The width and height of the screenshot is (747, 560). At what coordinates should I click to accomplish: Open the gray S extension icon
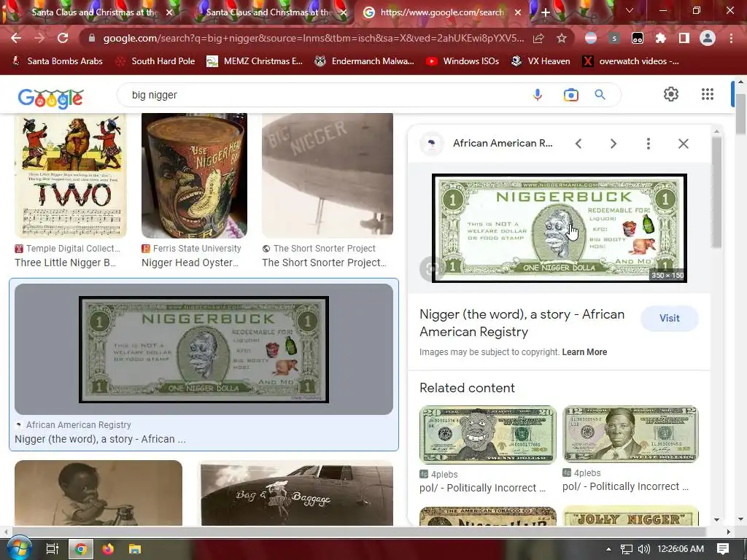[614, 38]
